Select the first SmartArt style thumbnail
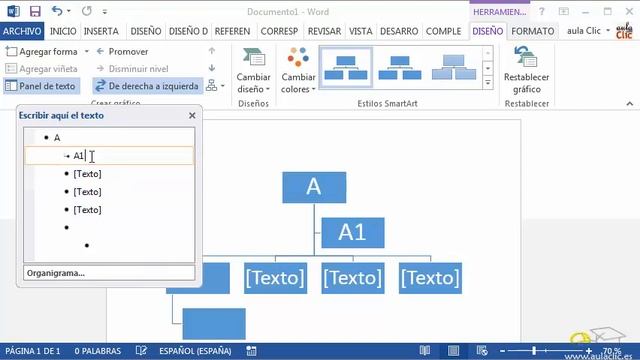 click(x=346, y=67)
